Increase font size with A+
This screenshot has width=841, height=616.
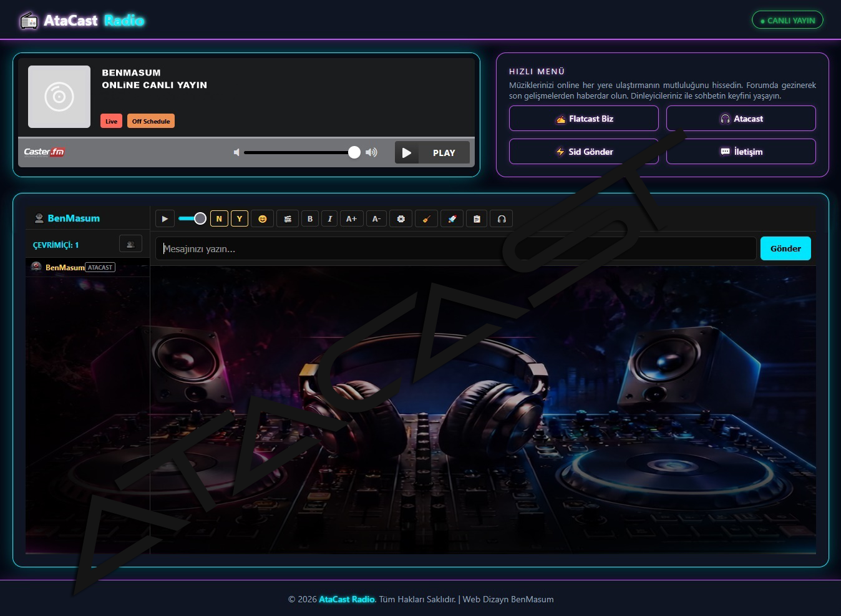pyautogui.click(x=352, y=219)
